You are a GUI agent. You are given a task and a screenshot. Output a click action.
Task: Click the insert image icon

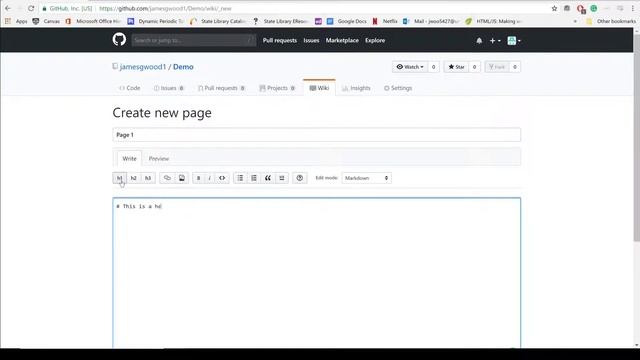(x=182, y=178)
